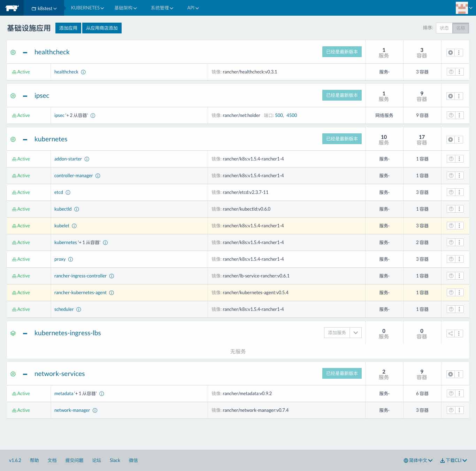476x471 pixels.
Task: Open the API menu
Action: [193, 8]
